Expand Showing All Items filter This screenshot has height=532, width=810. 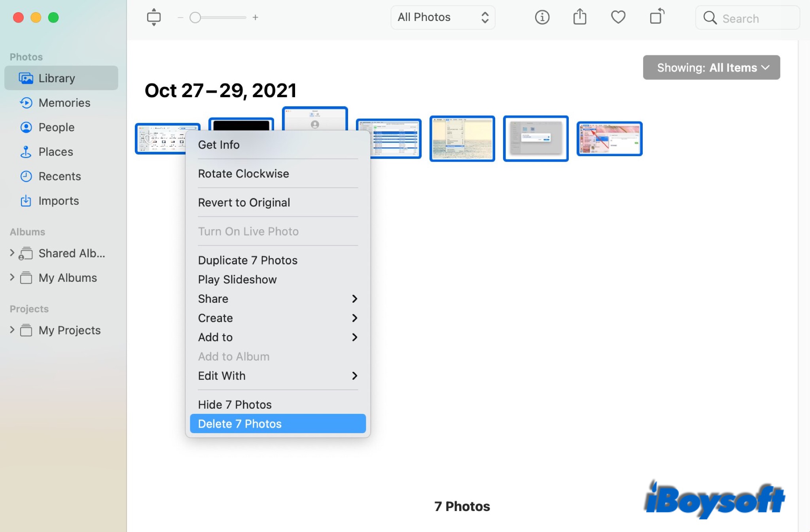[712, 67]
